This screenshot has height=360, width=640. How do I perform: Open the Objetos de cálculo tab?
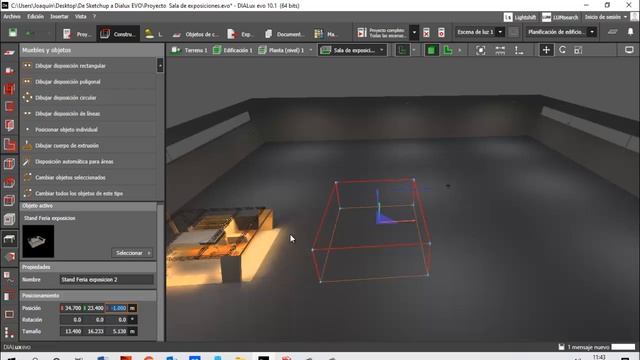(x=196, y=34)
